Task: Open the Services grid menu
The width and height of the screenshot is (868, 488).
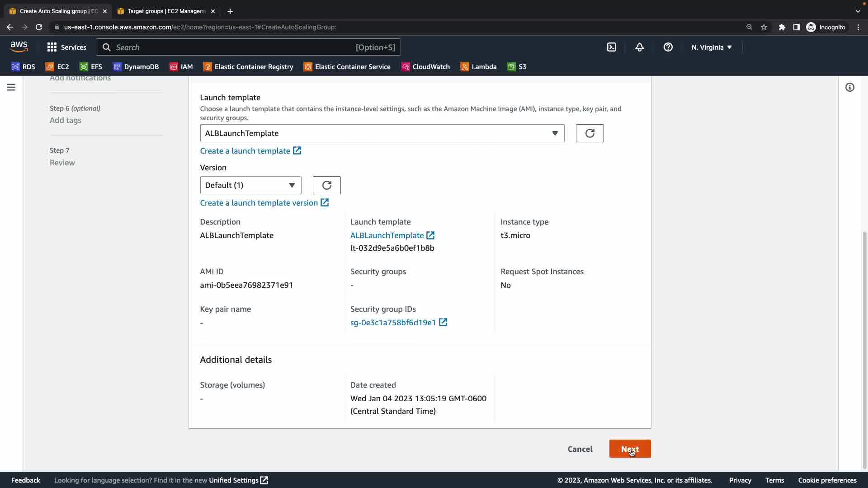Action: pos(66,47)
